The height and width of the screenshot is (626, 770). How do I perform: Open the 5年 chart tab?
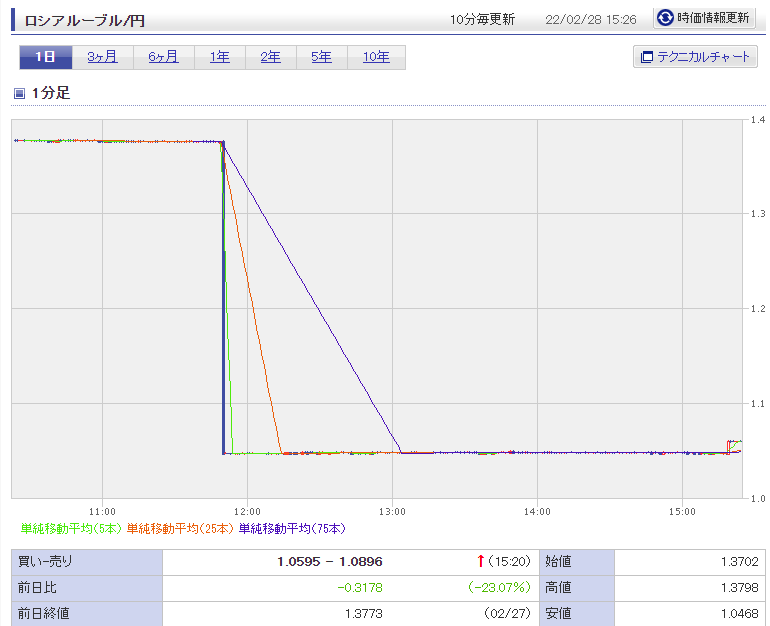(322, 57)
